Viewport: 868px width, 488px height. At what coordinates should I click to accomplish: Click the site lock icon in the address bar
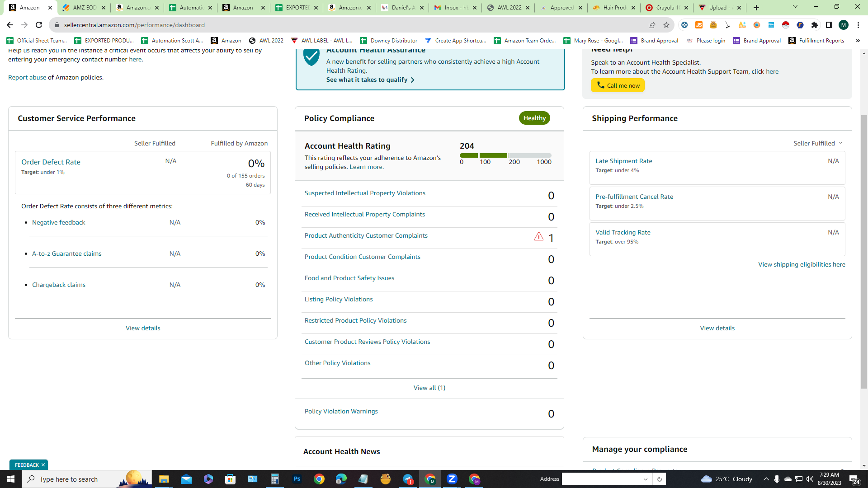click(x=57, y=25)
